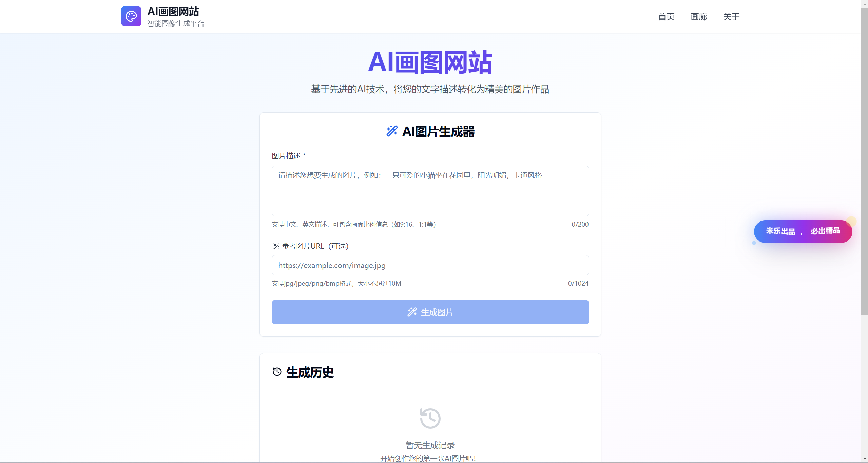This screenshot has width=868, height=463.
Task: Click the scrollbar down arrow at bottom
Action: click(864, 459)
